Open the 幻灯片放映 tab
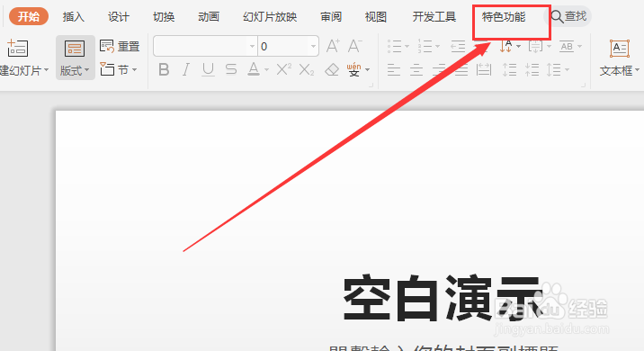Image resolution: width=644 pixels, height=351 pixels. coord(270,17)
